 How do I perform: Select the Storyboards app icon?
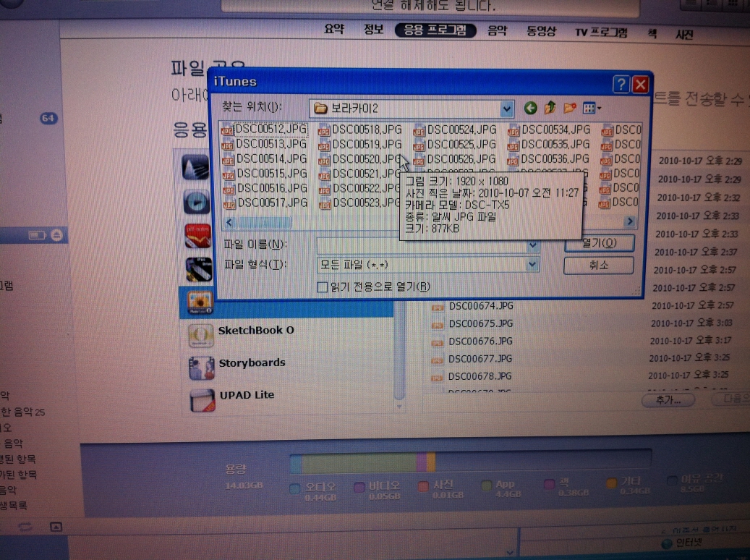click(x=201, y=368)
